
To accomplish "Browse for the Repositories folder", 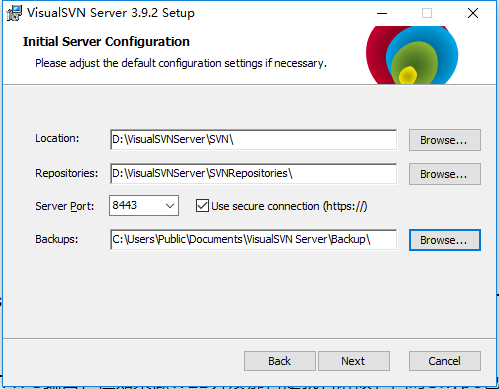I will tap(445, 174).
